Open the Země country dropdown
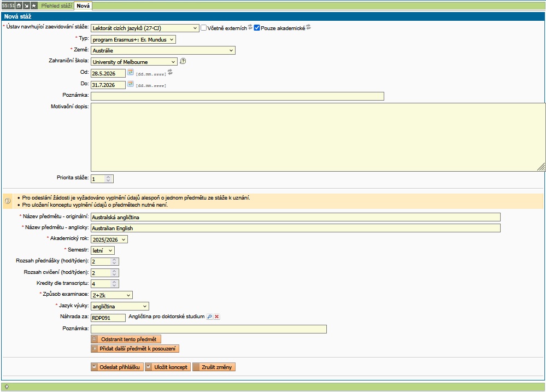This screenshot has height=392, width=546. point(163,50)
